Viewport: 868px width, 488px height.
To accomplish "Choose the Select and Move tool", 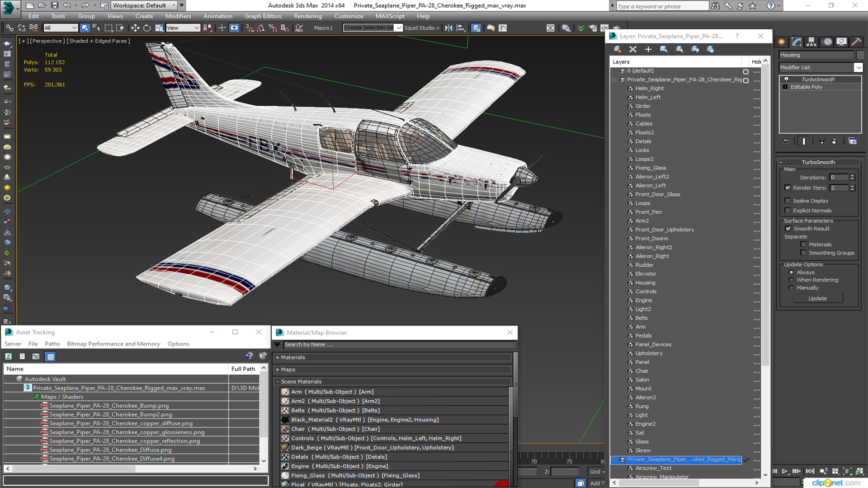I will [135, 28].
